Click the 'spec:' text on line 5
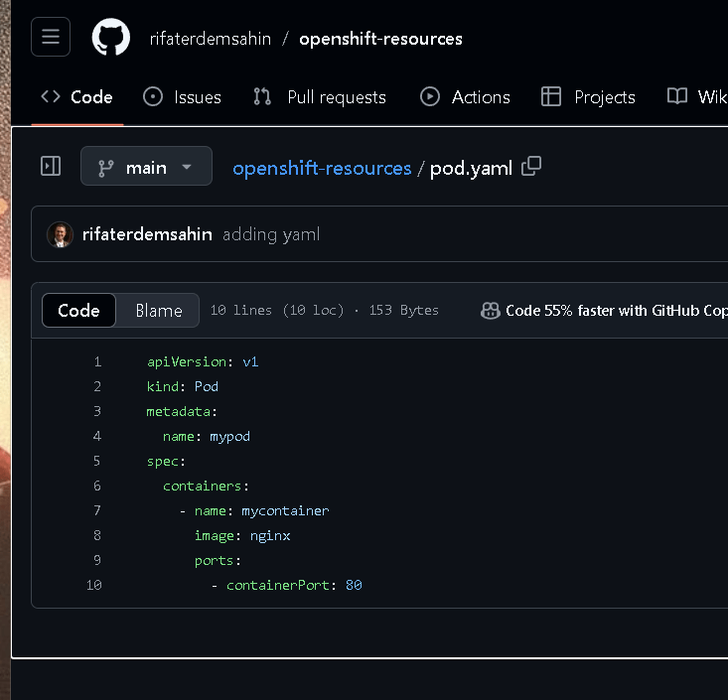 click(x=166, y=461)
